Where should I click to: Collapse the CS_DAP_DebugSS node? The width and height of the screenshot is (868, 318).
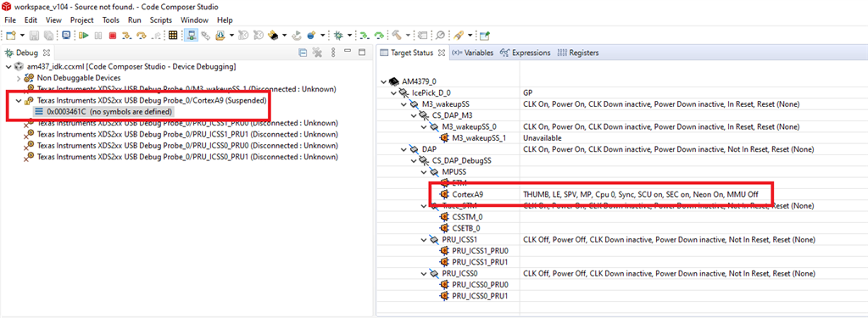click(414, 160)
